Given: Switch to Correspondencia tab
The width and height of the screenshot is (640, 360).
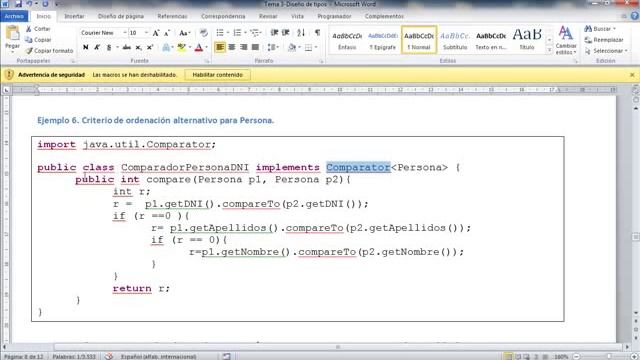Looking at the screenshot, I should click(223, 16).
